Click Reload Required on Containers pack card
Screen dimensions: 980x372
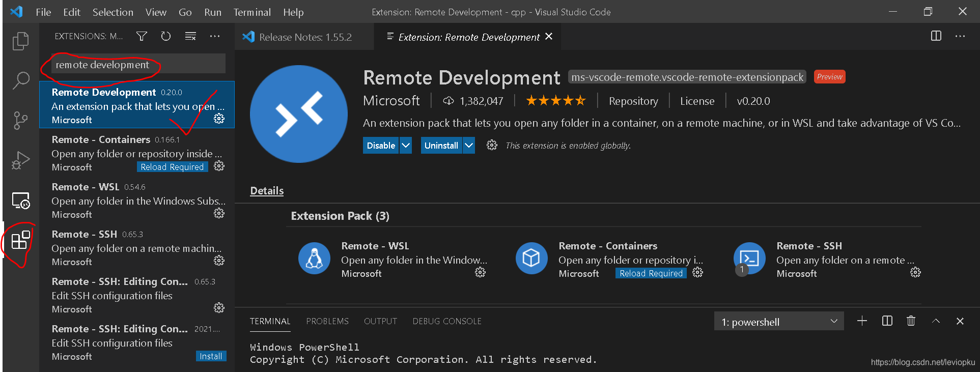coord(651,273)
